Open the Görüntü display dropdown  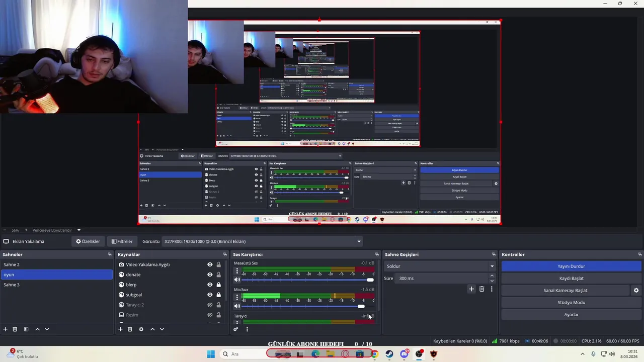[262, 241]
